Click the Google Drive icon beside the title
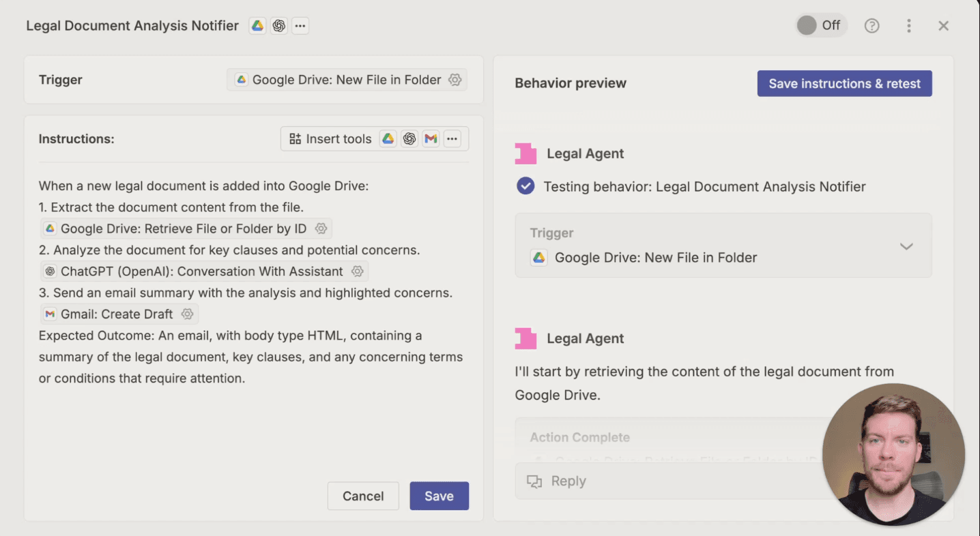The height and width of the screenshot is (536, 980). 257,26
